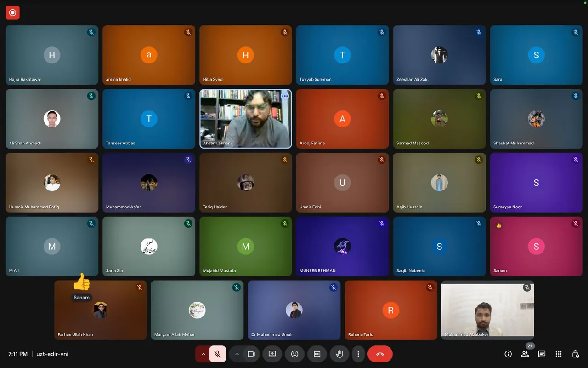Toggle closed captions CC button

[317, 354]
